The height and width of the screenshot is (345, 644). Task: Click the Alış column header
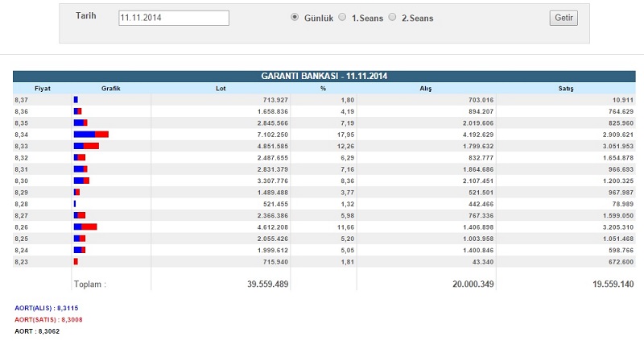pos(426,89)
